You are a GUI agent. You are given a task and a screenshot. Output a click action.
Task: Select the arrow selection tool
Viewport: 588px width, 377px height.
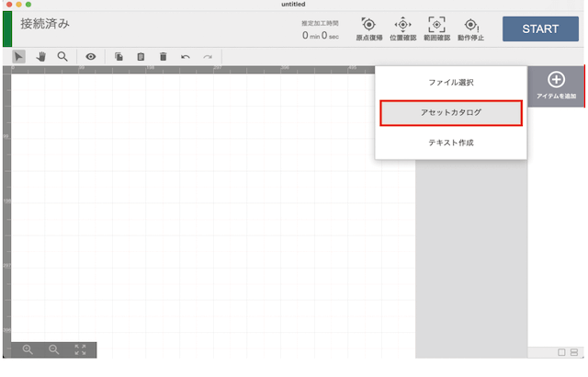19,57
